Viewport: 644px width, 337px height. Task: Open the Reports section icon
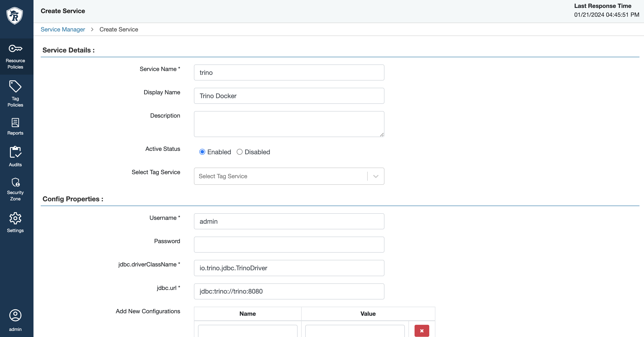pos(15,123)
